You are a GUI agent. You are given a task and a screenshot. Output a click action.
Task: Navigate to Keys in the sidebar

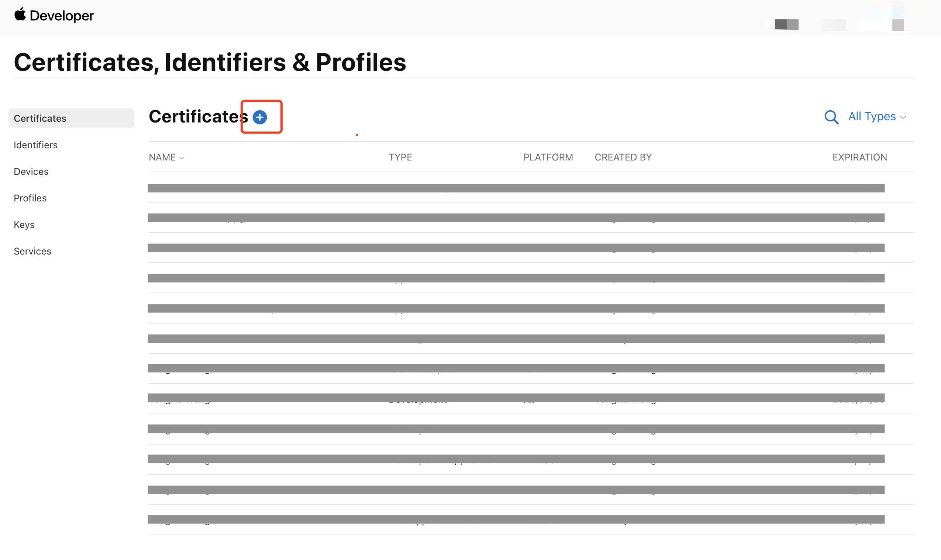pos(24,225)
